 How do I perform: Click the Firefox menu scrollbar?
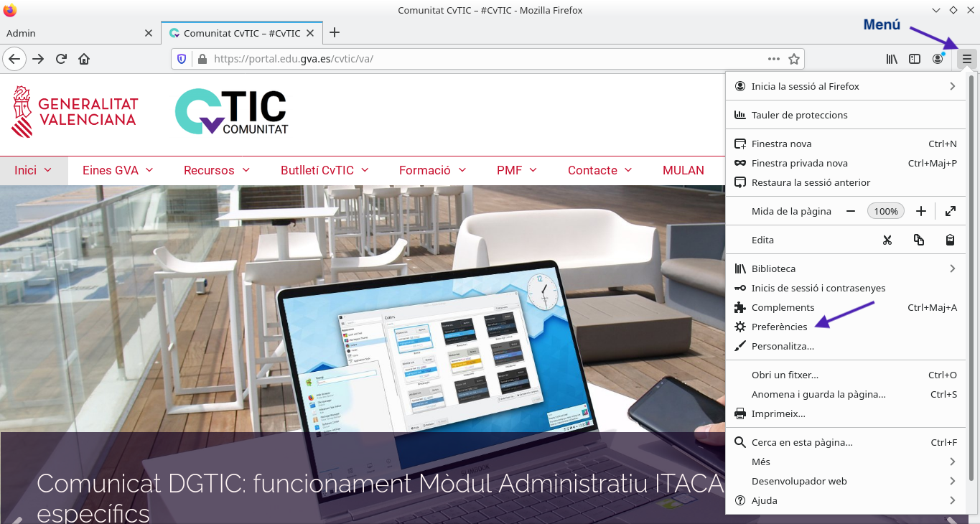click(971, 276)
